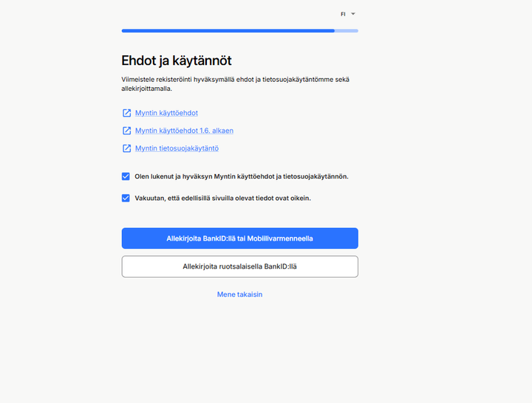
Task: Uncheck 'Vakuutan, että edellisillä sivuilla' checkbox
Action: [x=126, y=198]
